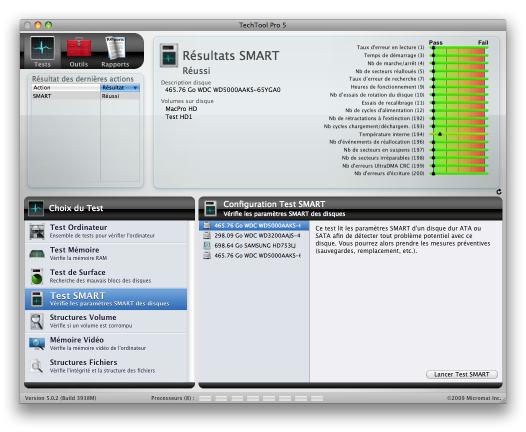Open the Tests section icon
The image size is (526, 432).
tap(42, 48)
